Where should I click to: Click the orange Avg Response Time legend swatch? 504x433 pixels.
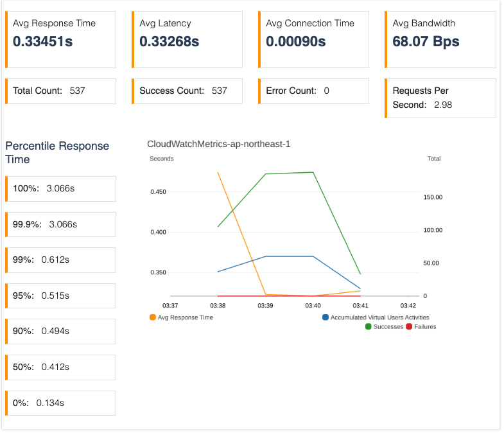pyautogui.click(x=153, y=317)
